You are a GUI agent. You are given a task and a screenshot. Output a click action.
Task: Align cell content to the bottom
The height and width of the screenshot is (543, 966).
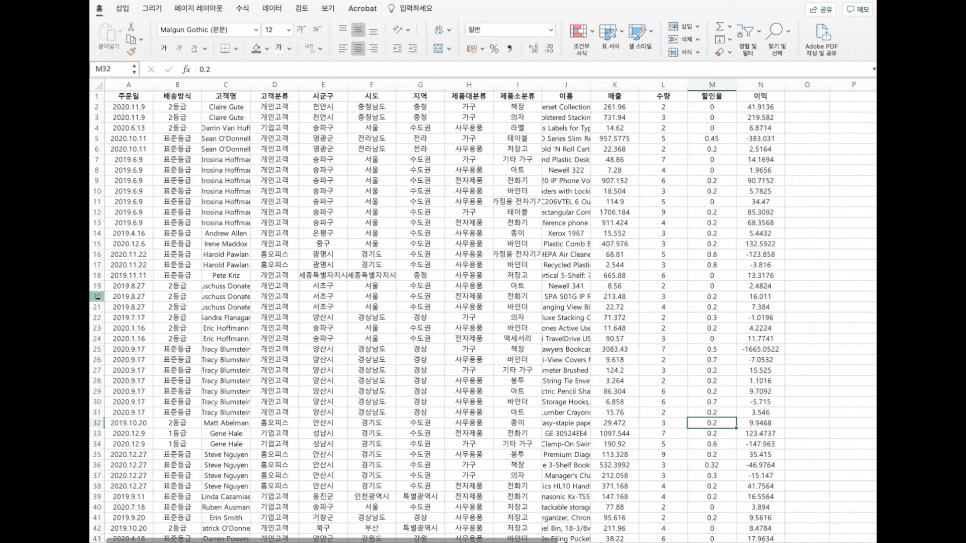click(373, 30)
